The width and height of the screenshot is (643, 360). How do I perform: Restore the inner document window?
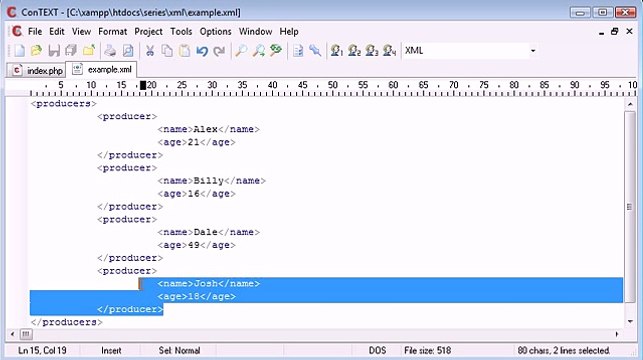614,32
